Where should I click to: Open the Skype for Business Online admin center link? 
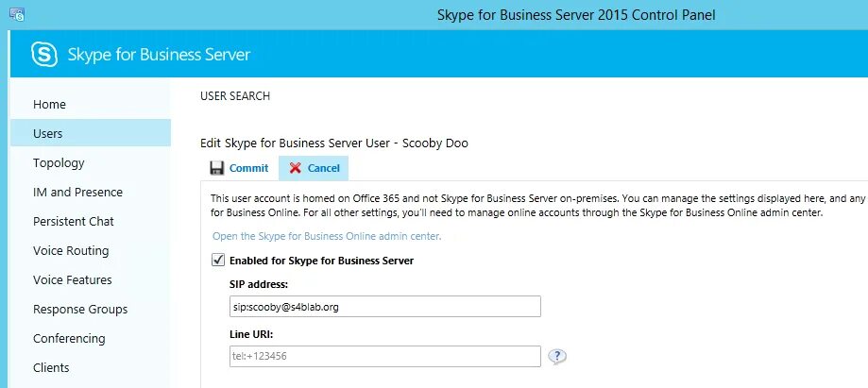click(x=326, y=236)
